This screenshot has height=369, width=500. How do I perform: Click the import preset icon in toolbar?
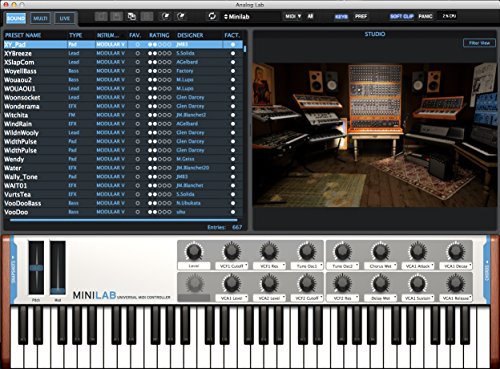(166, 16)
